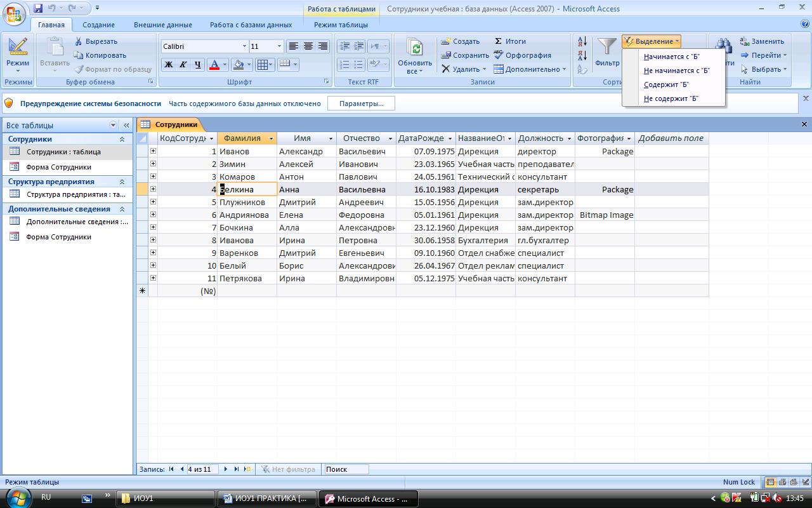The height and width of the screenshot is (508, 812).
Task: Switch to the Создание ribbon tab
Action: pos(98,25)
